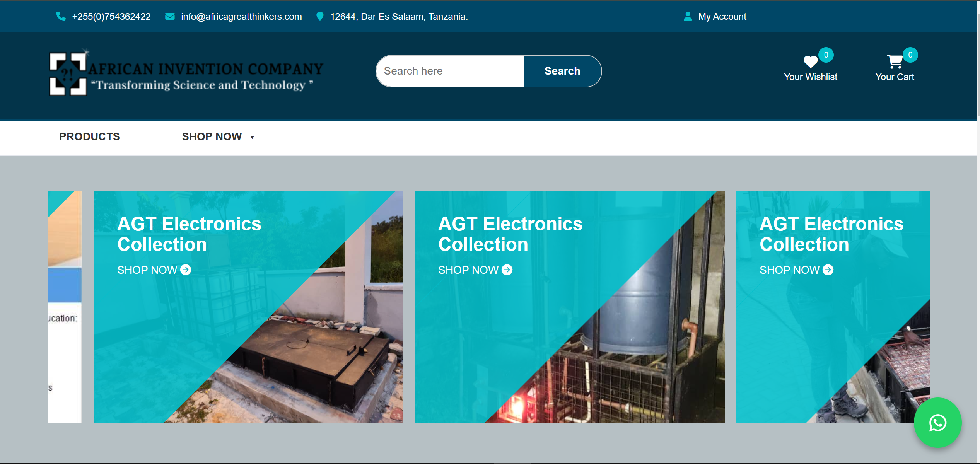Click the arrow icon beside middle SHOP NOW
The image size is (980, 464).
coord(507,270)
